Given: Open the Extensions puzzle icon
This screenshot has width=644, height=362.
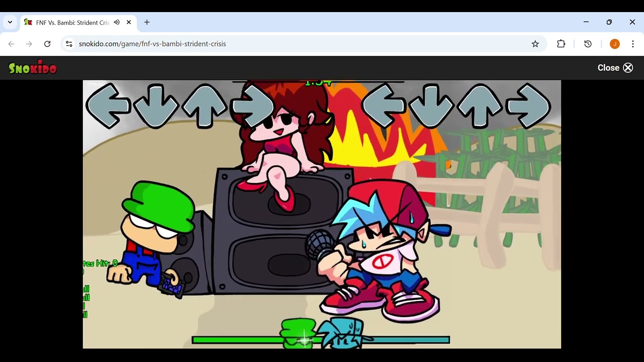Looking at the screenshot, I should (x=561, y=44).
